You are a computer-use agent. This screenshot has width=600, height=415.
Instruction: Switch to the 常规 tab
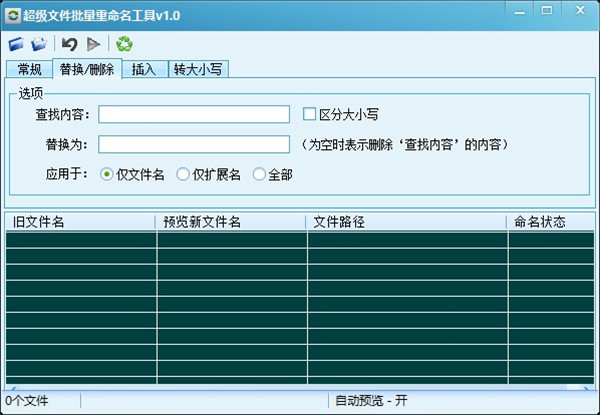click(29, 70)
